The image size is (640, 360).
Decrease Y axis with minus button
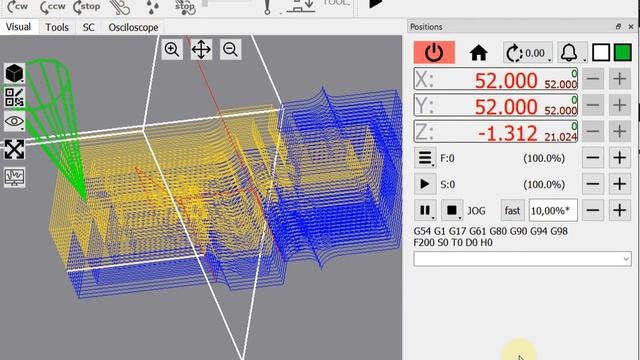(x=593, y=105)
